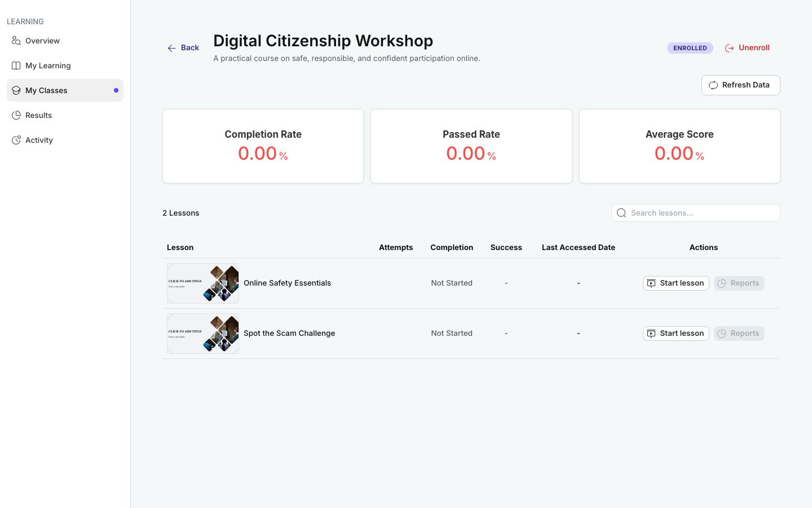
Task: Click Not Started status for Online Safety Essentials
Action: (452, 283)
